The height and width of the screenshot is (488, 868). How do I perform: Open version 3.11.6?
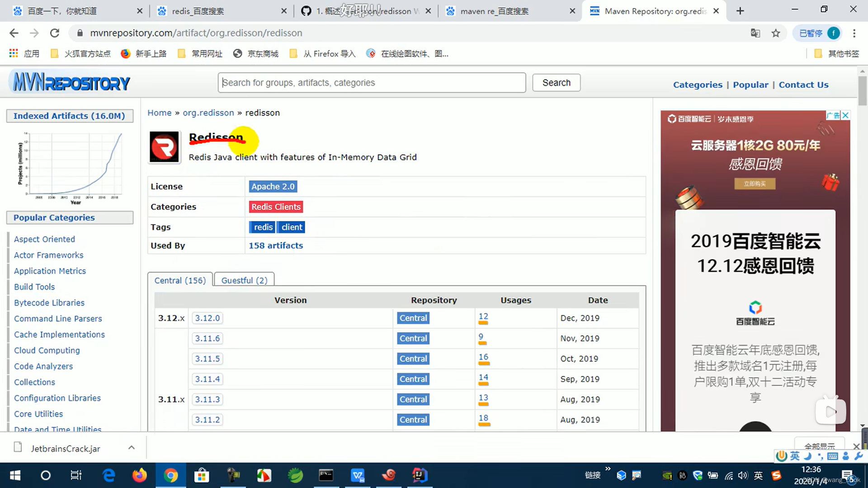point(208,338)
